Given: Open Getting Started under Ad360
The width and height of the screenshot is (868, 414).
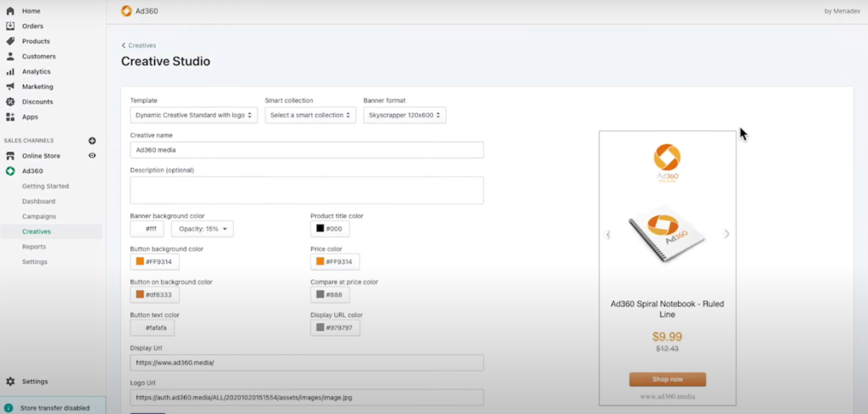Looking at the screenshot, I should tap(46, 187).
